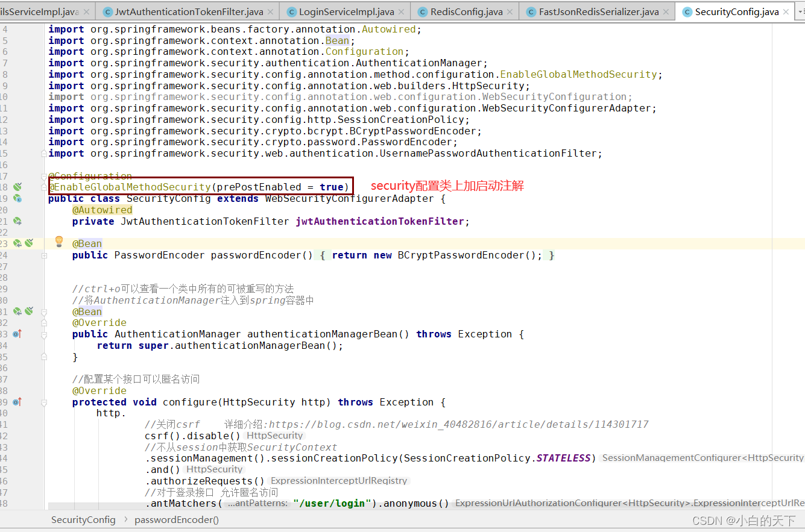Close the JwtAuthenticationTokenFilter.java tab
Image resolution: width=805 pixels, height=532 pixels.
(270, 12)
